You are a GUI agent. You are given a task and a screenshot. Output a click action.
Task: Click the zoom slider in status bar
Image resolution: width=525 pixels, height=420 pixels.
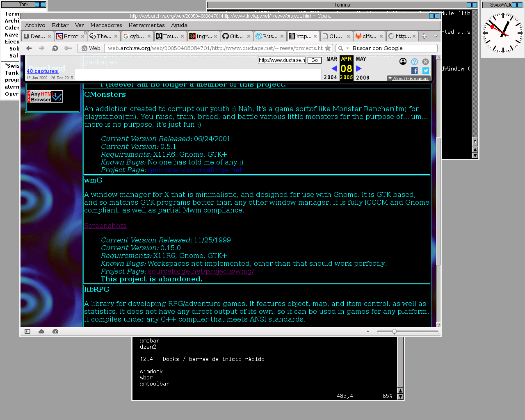click(x=394, y=331)
